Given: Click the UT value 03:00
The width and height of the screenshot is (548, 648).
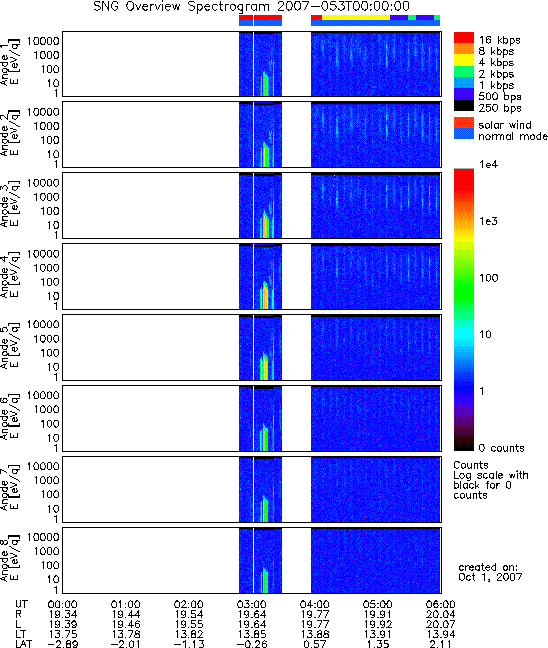Looking at the screenshot, I should (252, 605).
